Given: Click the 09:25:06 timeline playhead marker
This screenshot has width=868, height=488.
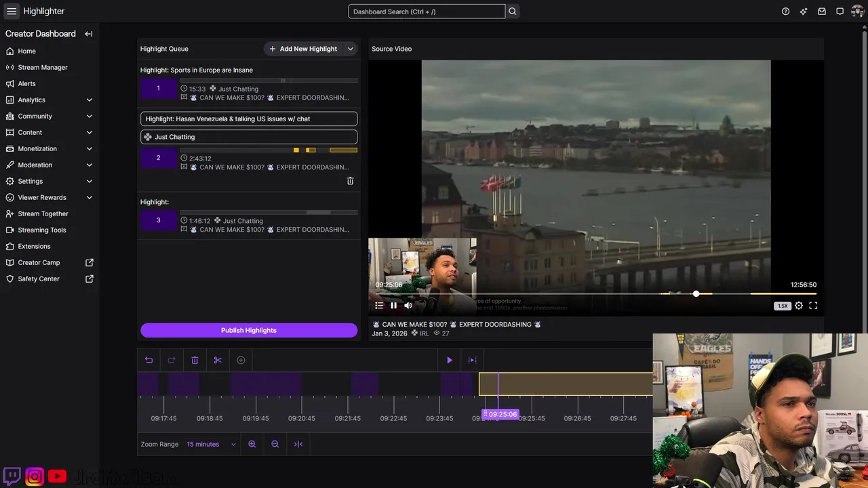Looking at the screenshot, I should click(x=500, y=414).
